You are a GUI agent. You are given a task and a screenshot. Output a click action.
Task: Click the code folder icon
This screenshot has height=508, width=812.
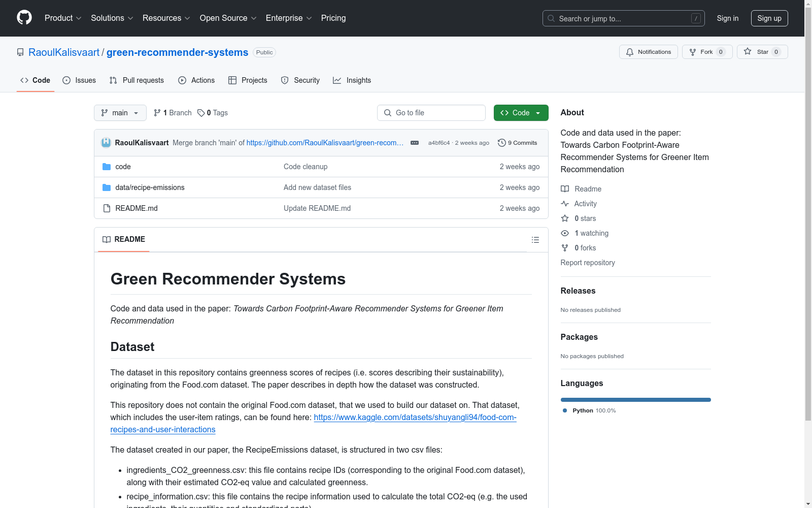point(107,167)
